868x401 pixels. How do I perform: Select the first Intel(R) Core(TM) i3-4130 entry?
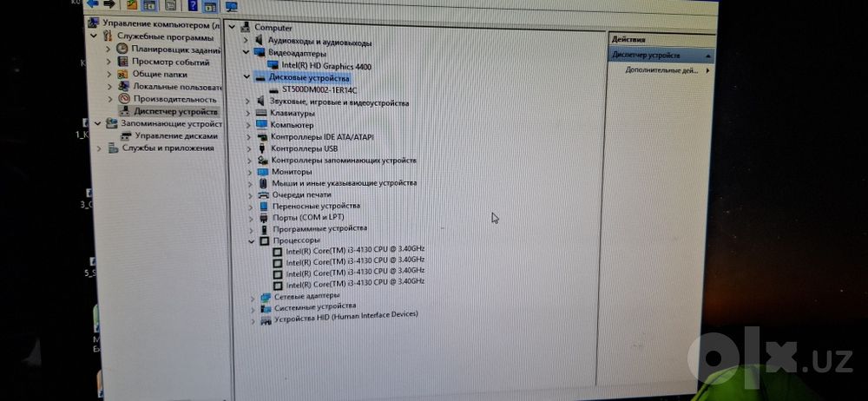(x=355, y=250)
